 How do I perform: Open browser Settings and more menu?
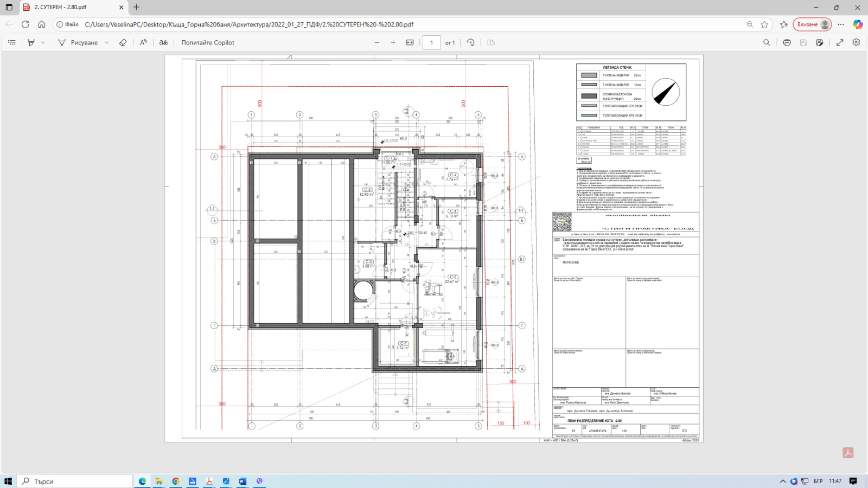(x=841, y=24)
